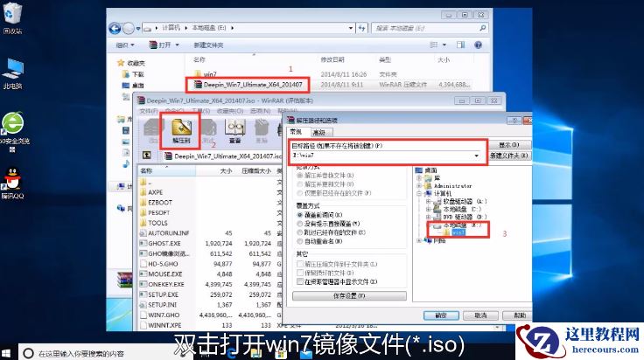This screenshot has width=644, height=360.
Task: Click the 添加 (Add) toolbar icon in WinRAR
Action: point(153,130)
